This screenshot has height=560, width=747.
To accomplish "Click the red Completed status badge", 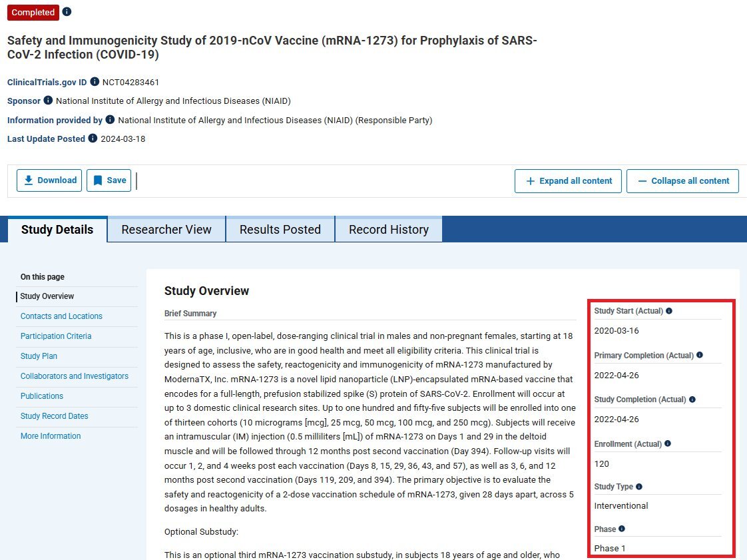I will tap(33, 13).
